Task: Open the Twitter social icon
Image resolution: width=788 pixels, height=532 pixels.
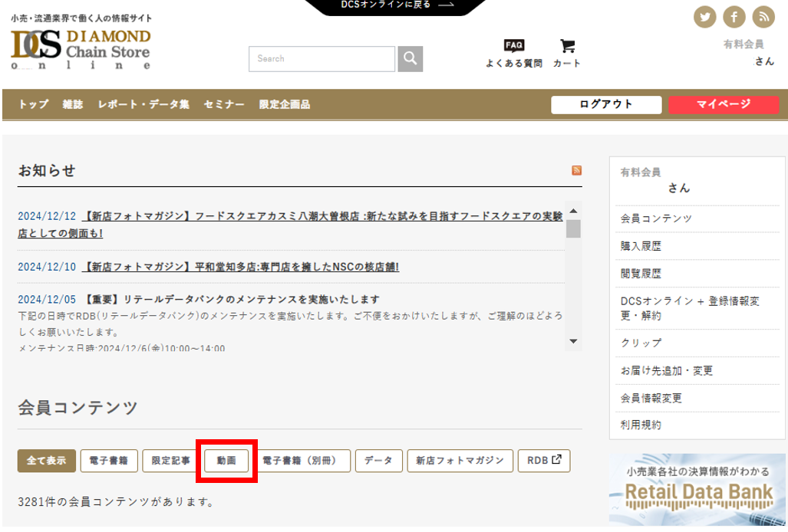Action: click(x=705, y=17)
